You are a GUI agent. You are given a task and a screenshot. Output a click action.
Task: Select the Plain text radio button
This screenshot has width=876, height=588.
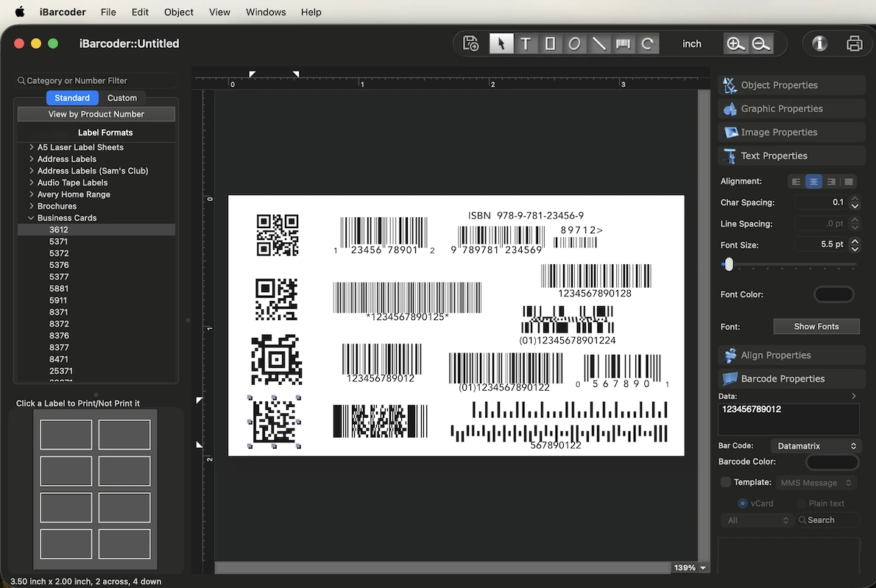click(x=801, y=503)
